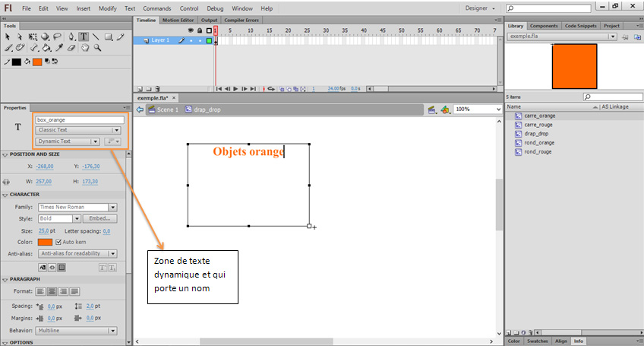Activate the Zoom magnifier tool
The width and height of the screenshot is (644, 346).
(97, 47)
